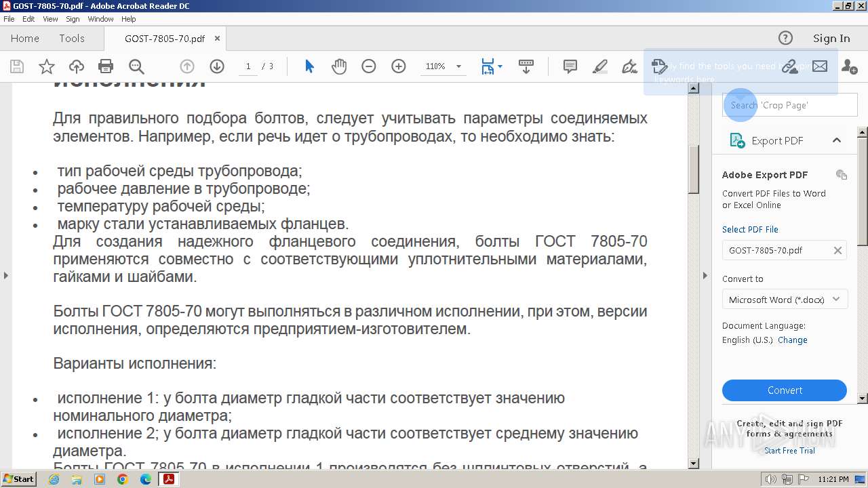Open the Sign menu
868x488 pixels.
pyautogui.click(x=73, y=19)
